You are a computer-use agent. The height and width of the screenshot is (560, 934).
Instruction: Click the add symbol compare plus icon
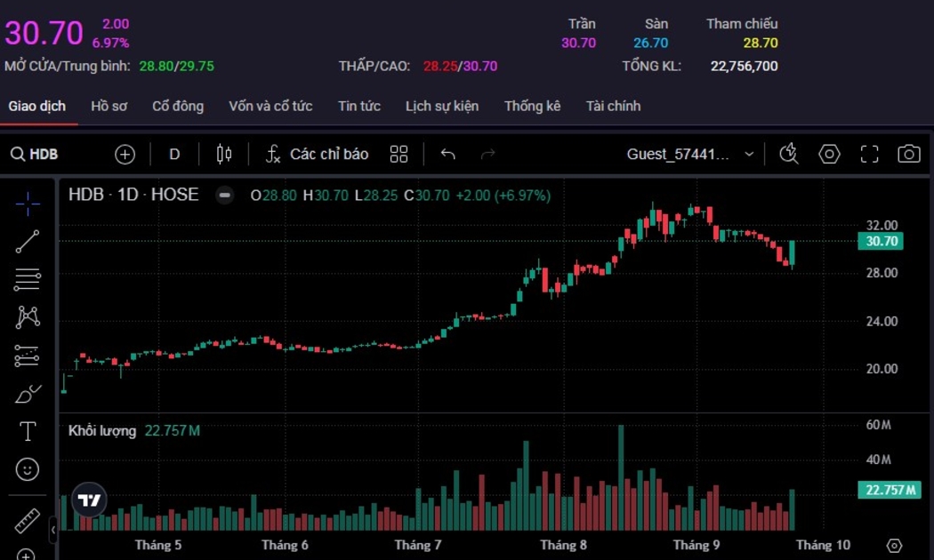pos(125,154)
